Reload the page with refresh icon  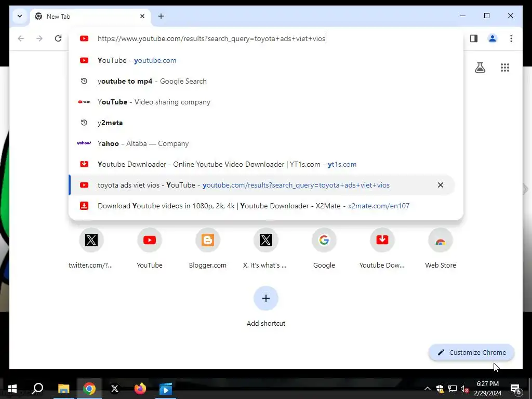coord(58,38)
